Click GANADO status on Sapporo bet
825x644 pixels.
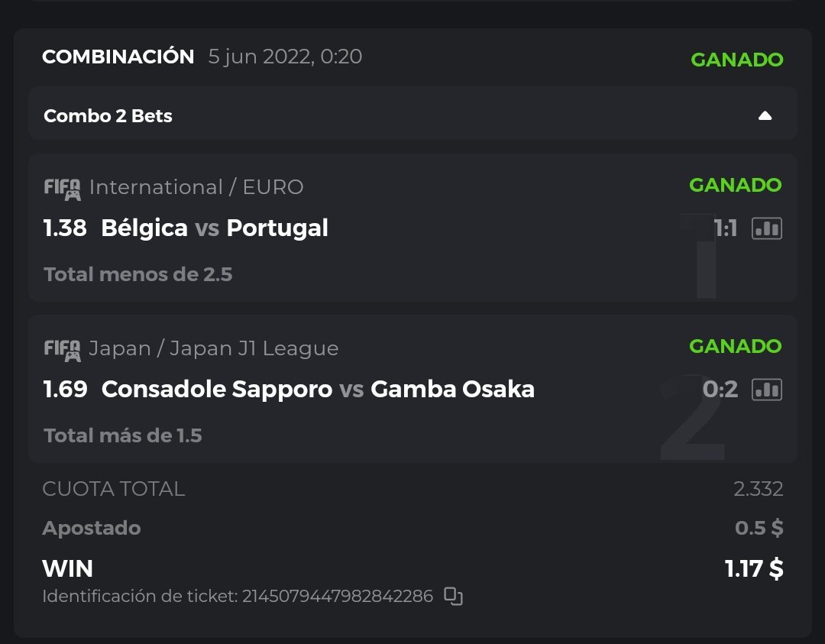pos(735,346)
